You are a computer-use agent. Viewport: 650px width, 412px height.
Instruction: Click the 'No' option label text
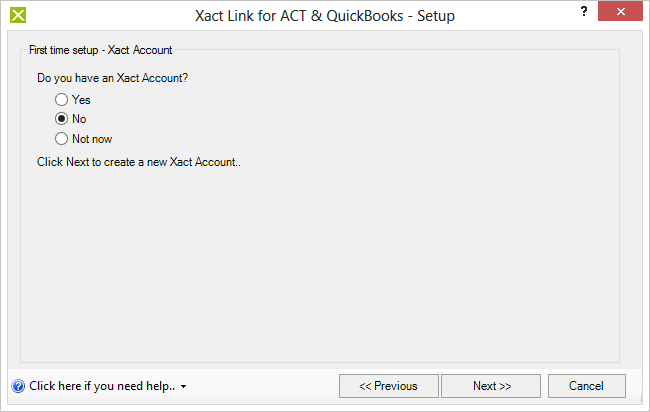79,119
